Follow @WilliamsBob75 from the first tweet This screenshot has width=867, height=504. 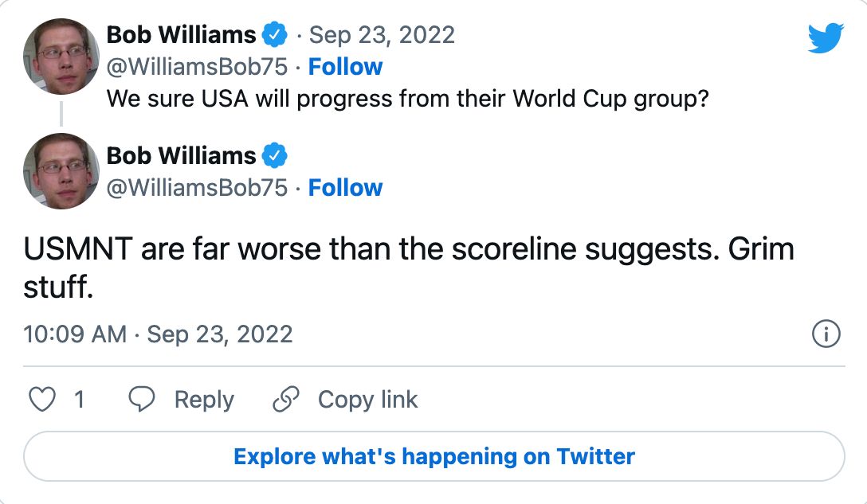(x=346, y=67)
